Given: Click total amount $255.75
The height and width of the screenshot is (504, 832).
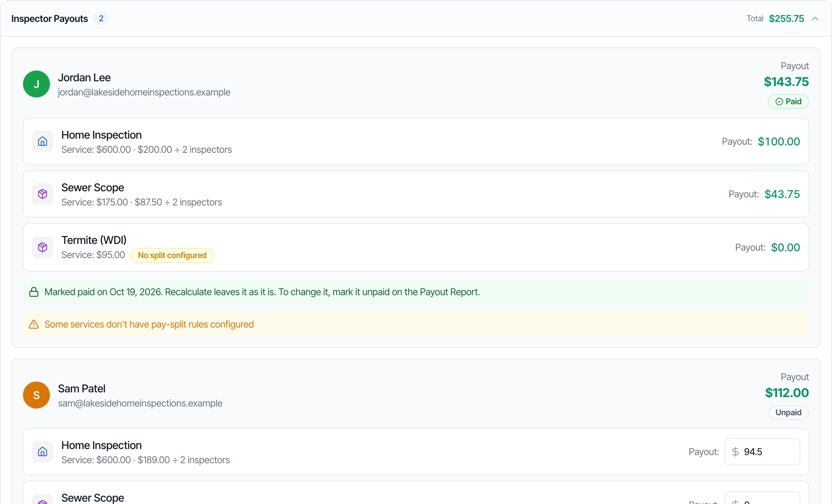Looking at the screenshot, I should click(786, 19).
